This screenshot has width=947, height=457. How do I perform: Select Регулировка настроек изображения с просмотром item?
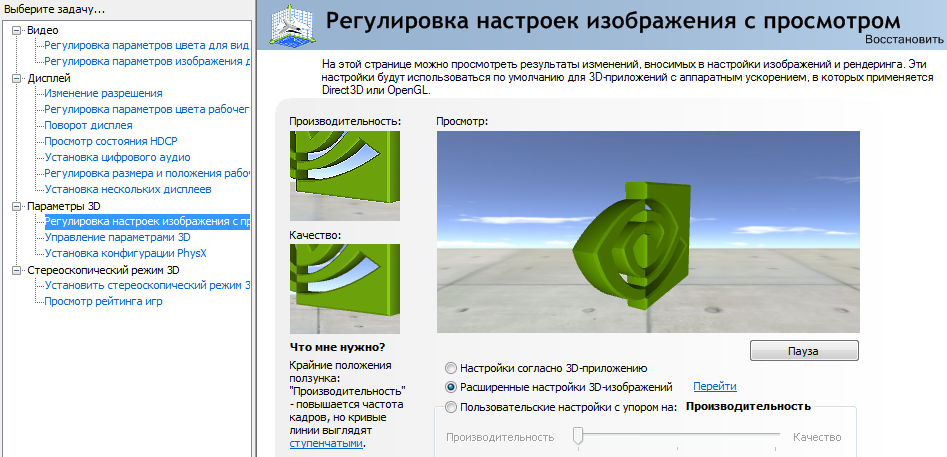click(x=147, y=222)
